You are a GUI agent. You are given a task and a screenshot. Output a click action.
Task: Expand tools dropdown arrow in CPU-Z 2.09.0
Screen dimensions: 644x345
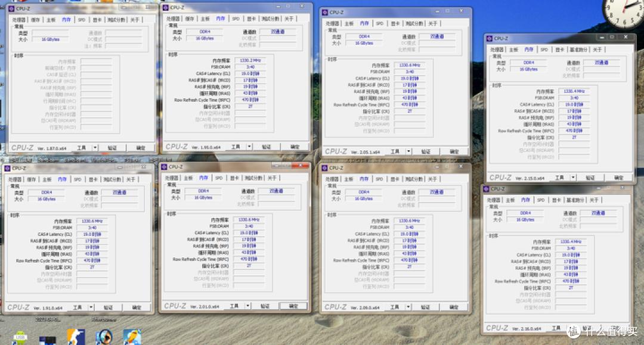click(408, 307)
